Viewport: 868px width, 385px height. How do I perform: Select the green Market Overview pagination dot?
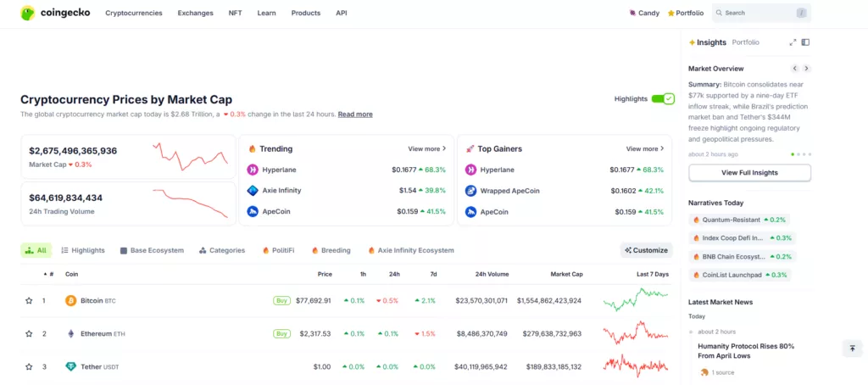(x=793, y=154)
